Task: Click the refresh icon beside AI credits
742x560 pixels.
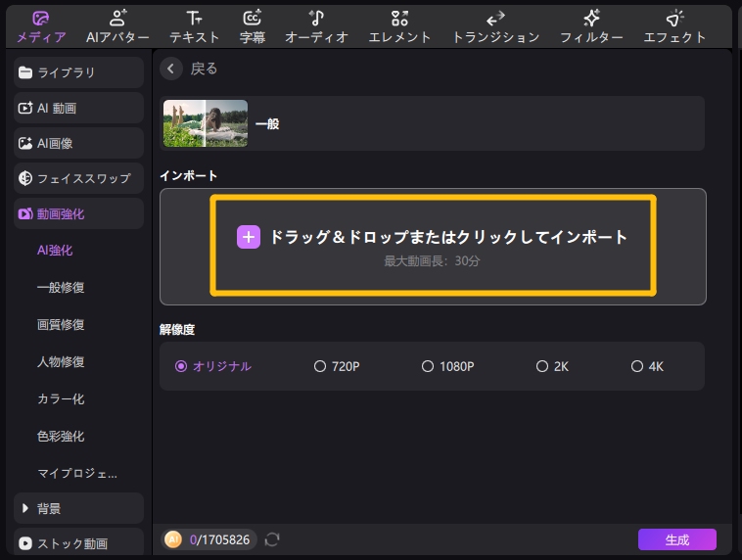Action: (x=272, y=539)
